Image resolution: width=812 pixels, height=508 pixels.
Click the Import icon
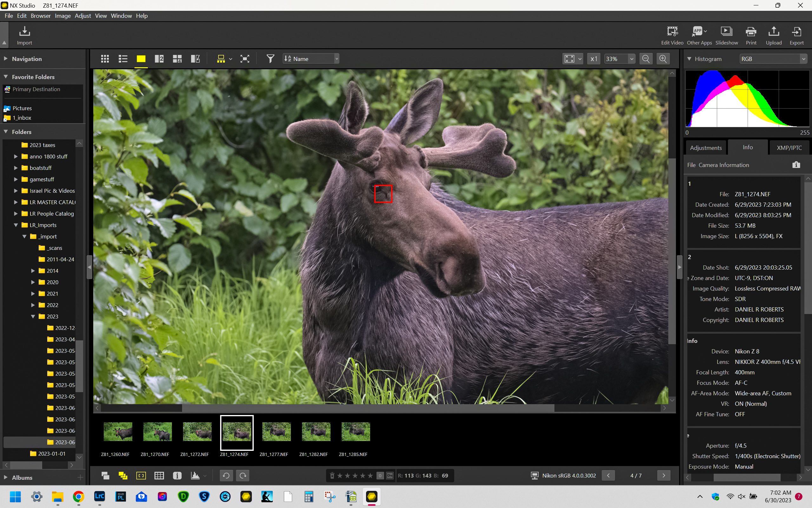point(24,35)
